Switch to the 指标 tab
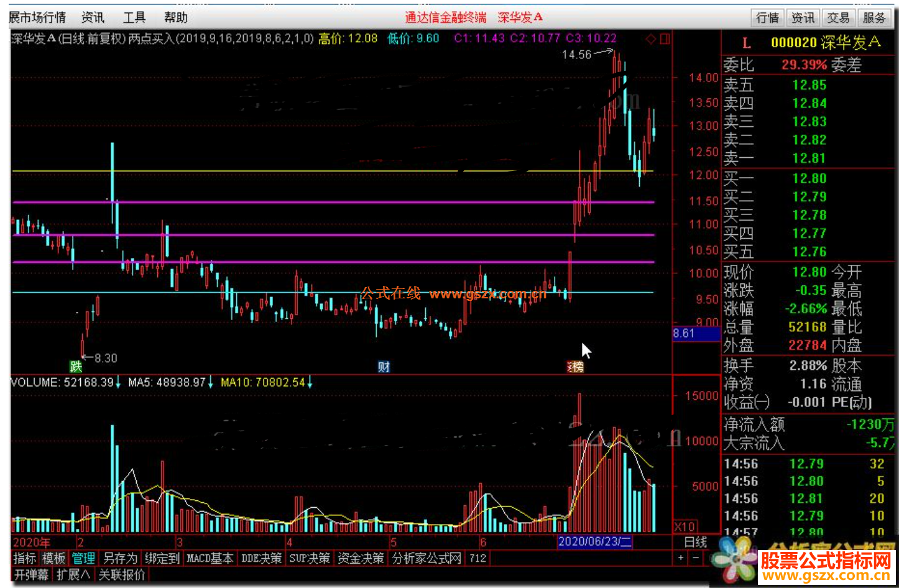 click(x=25, y=558)
